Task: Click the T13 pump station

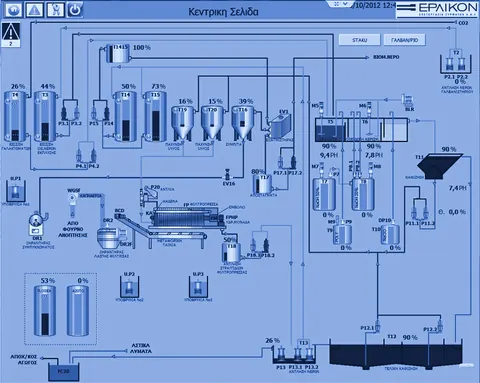Action: pyautogui.click(x=294, y=354)
